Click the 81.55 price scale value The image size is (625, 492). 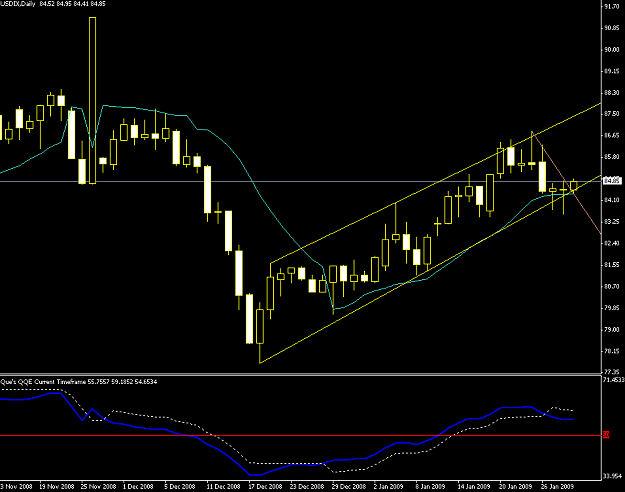point(612,264)
